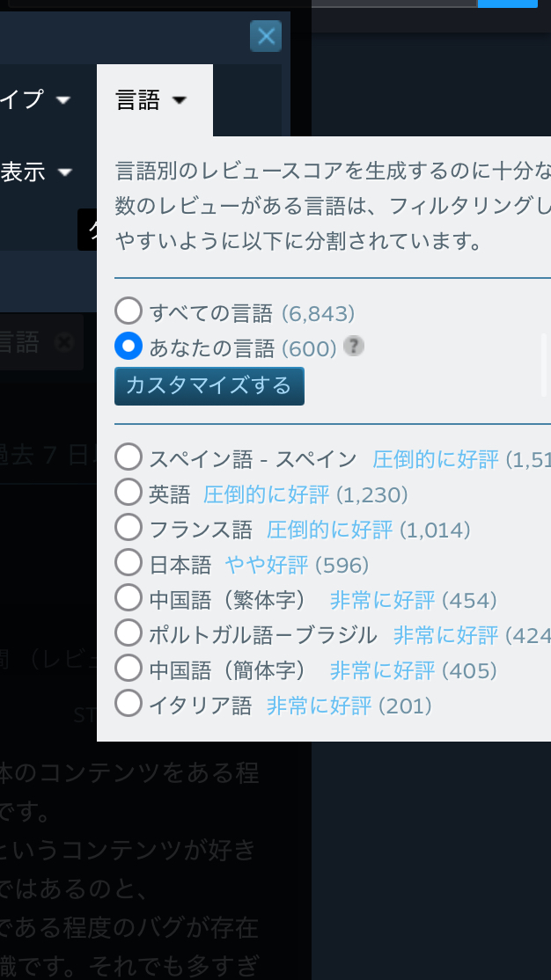Filter reviews by フランス語

129,529
